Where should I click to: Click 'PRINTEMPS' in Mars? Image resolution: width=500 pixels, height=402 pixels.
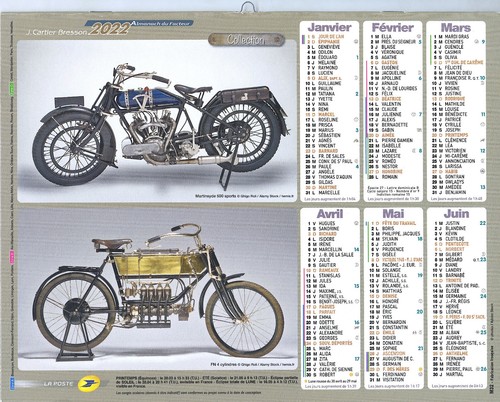tap(456, 135)
